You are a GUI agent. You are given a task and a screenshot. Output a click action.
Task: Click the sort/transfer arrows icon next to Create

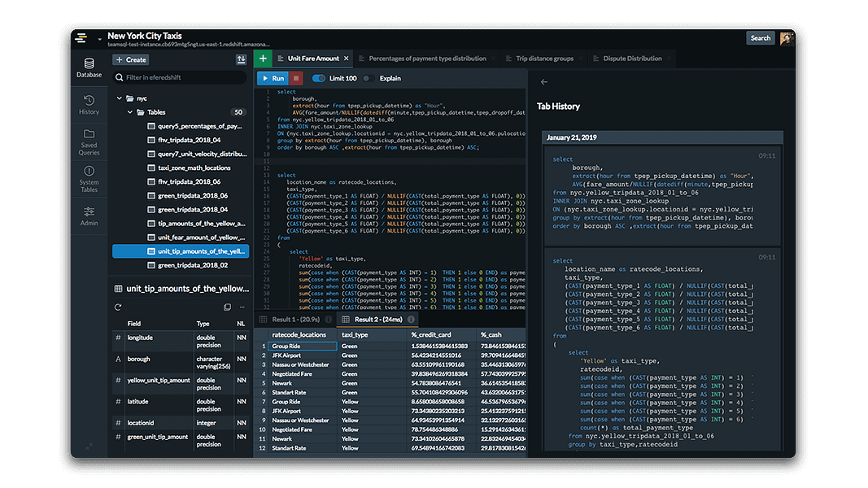241,59
